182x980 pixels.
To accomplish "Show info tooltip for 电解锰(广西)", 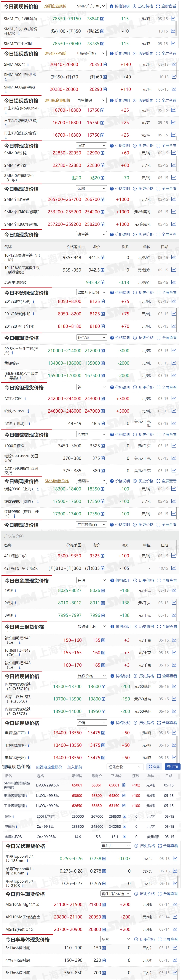I will coord(28,733).
